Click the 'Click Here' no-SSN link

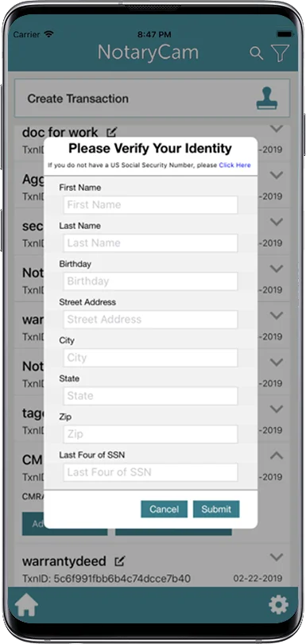tap(234, 165)
